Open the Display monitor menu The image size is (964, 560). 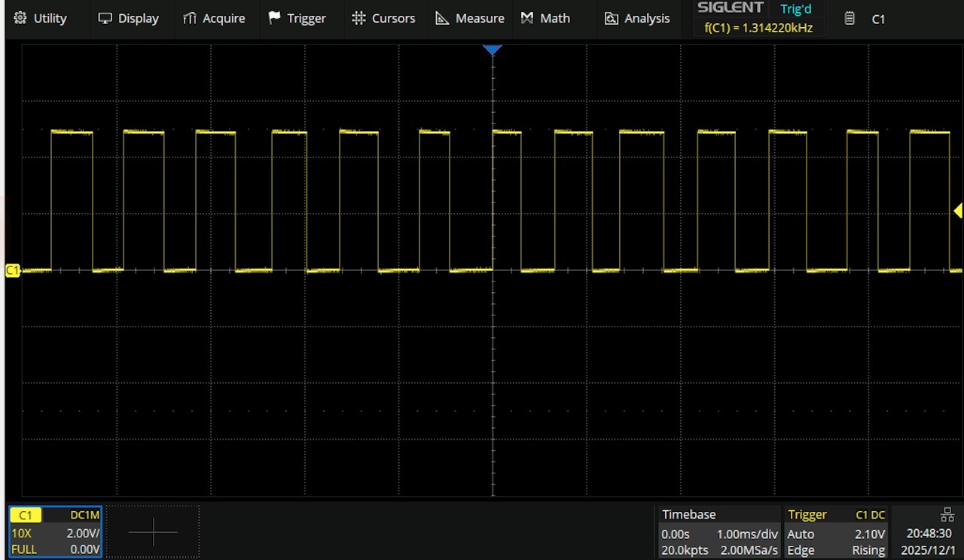105,18
